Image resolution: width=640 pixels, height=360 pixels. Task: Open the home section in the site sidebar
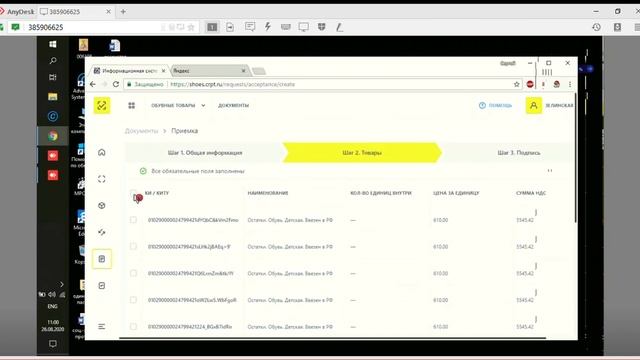(102, 152)
